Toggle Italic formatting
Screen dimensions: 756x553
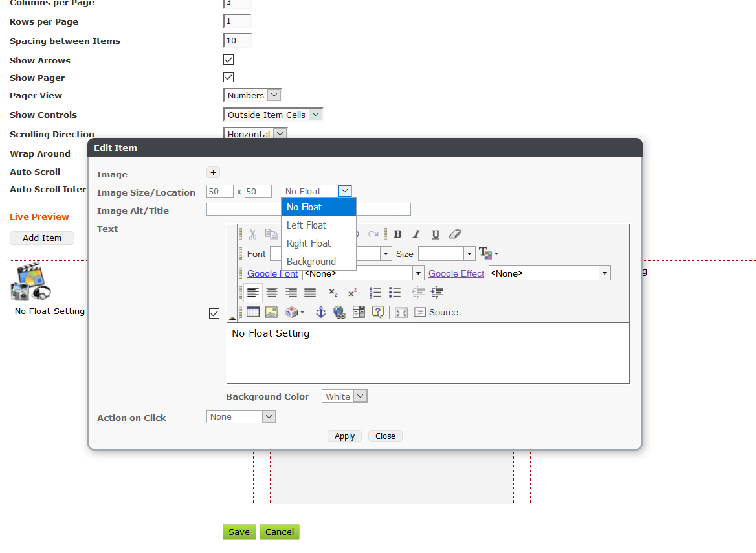pyautogui.click(x=417, y=234)
